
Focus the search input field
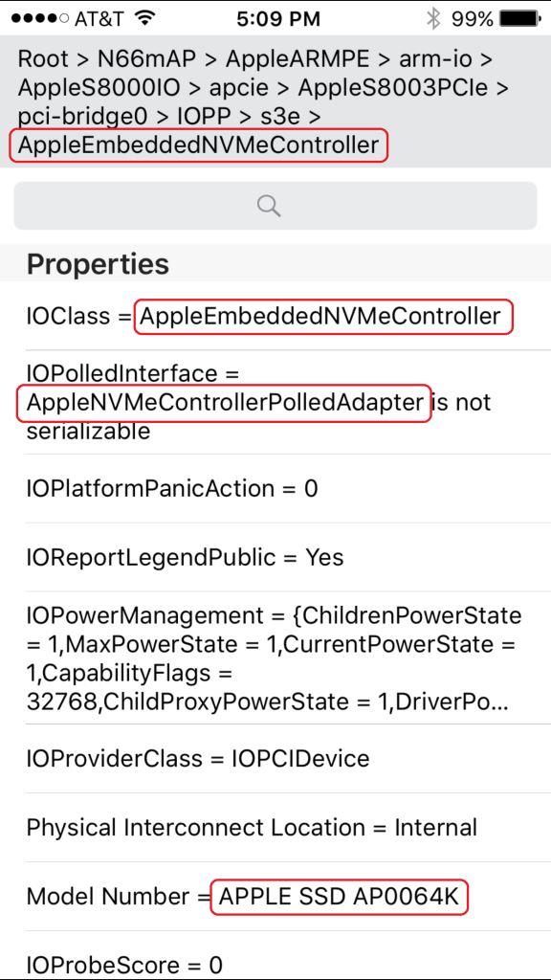[x=275, y=206]
